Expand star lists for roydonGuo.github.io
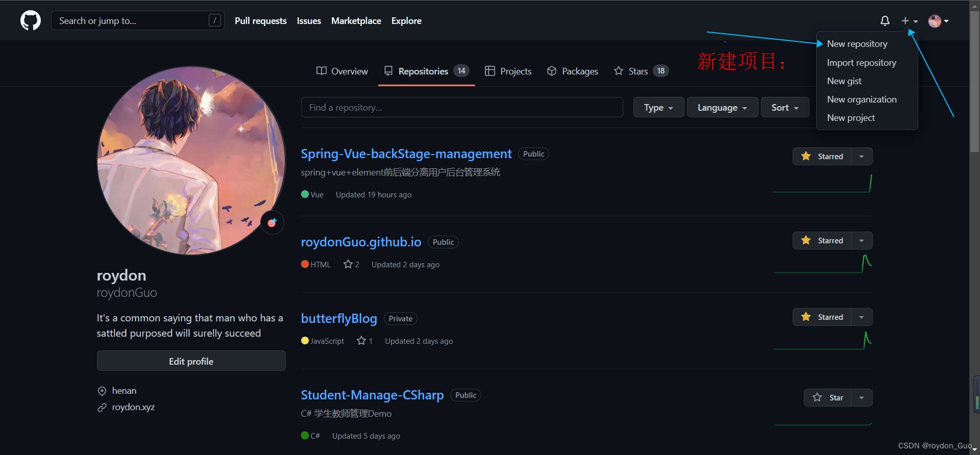Viewport: 980px width, 455px height. (x=862, y=241)
